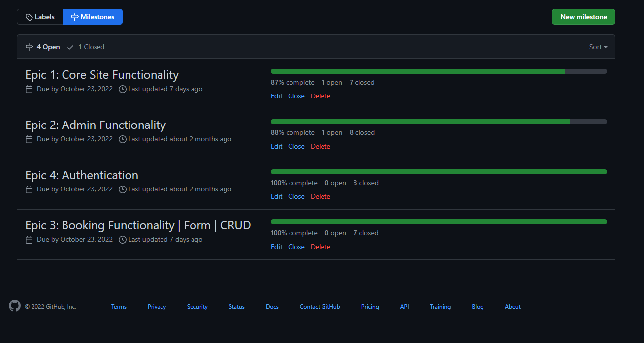Open the Blog footer link
The height and width of the screenshot is (343, 644).
[x=478, y=306]
